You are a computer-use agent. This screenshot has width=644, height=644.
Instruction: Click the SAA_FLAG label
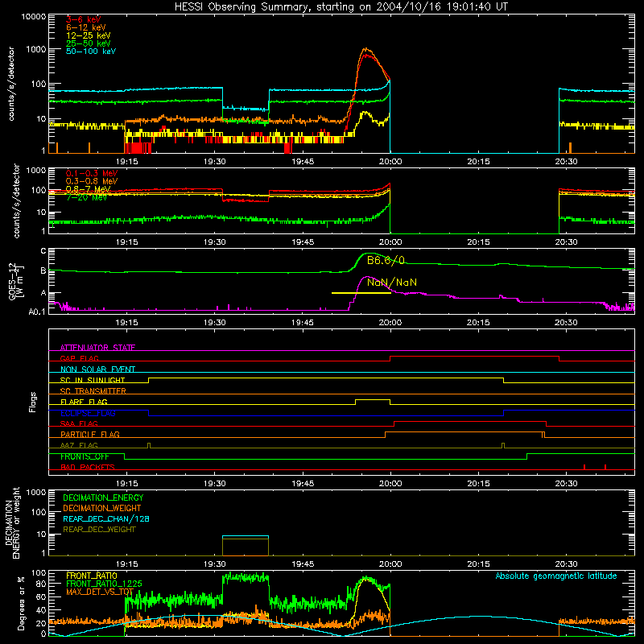[79, 423]
